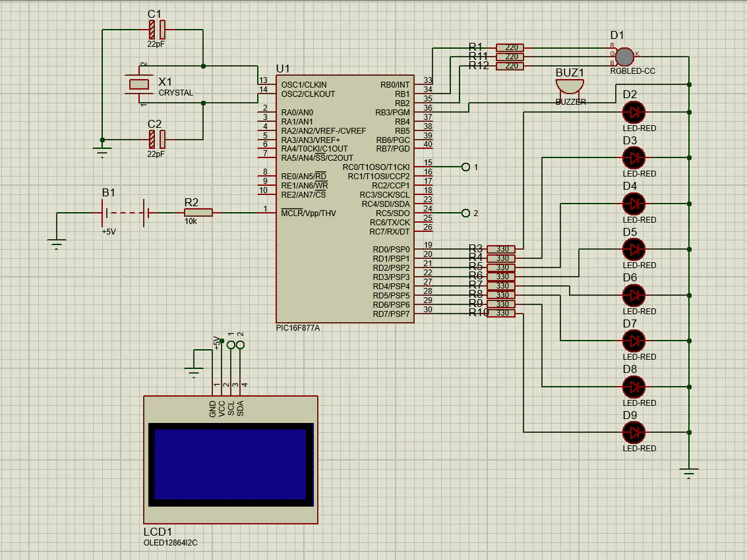Click the SDA pin label on the OLED
This screenshot has height=560, width=747.
240,408
